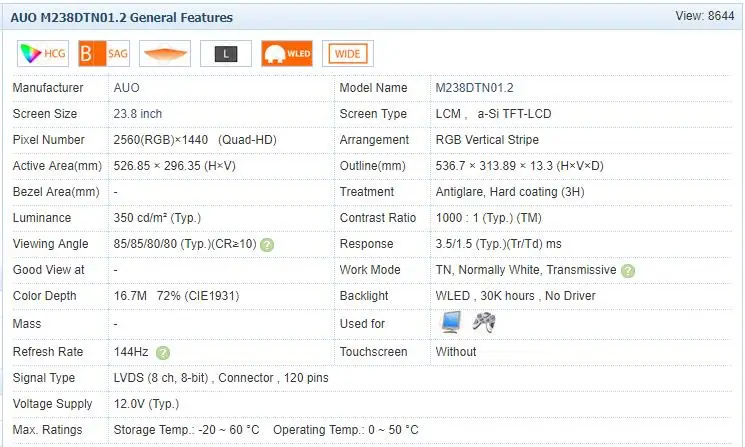The height and width of the screenshot is (447, 745).
Task: Click the WLED backlight icon
Action: (287, 53)
